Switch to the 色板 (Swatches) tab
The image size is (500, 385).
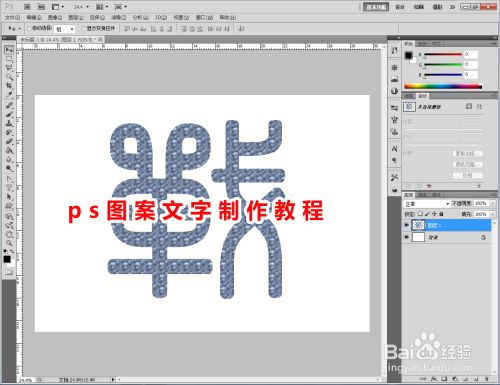422,44
